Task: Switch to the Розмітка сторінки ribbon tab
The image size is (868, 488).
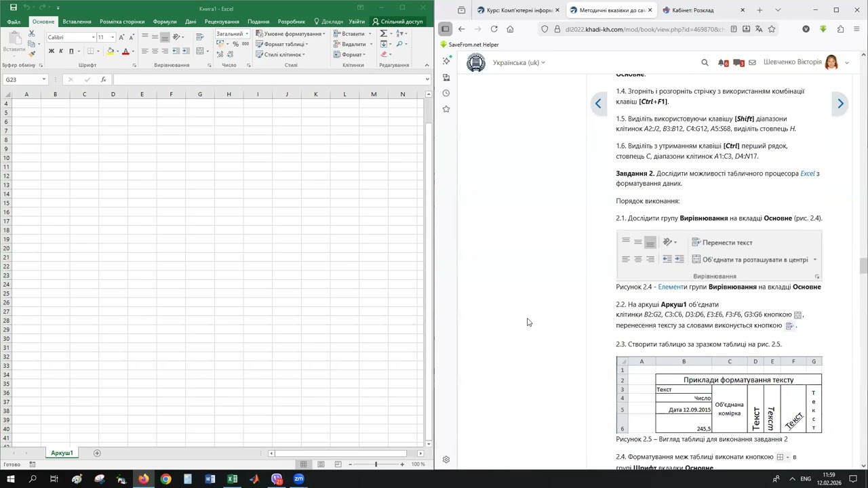Action: click(122, 22)
